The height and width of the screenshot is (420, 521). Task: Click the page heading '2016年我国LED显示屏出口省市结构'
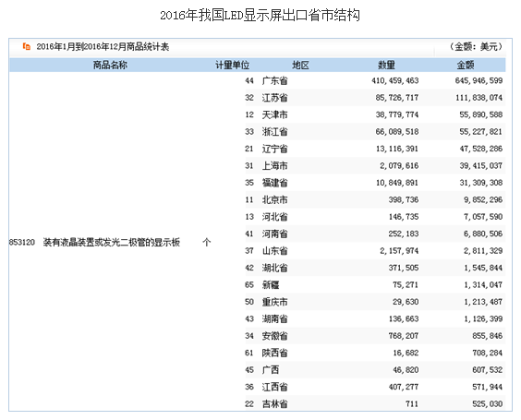[x=260, y=16]
